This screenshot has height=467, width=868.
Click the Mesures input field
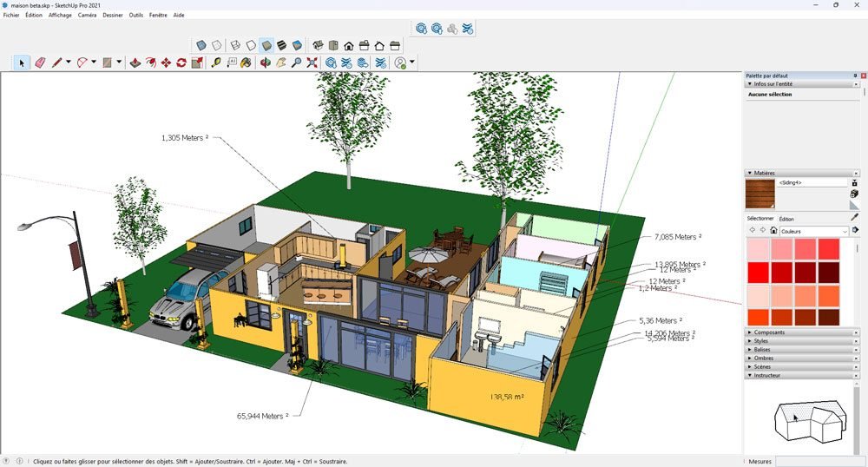819,461
